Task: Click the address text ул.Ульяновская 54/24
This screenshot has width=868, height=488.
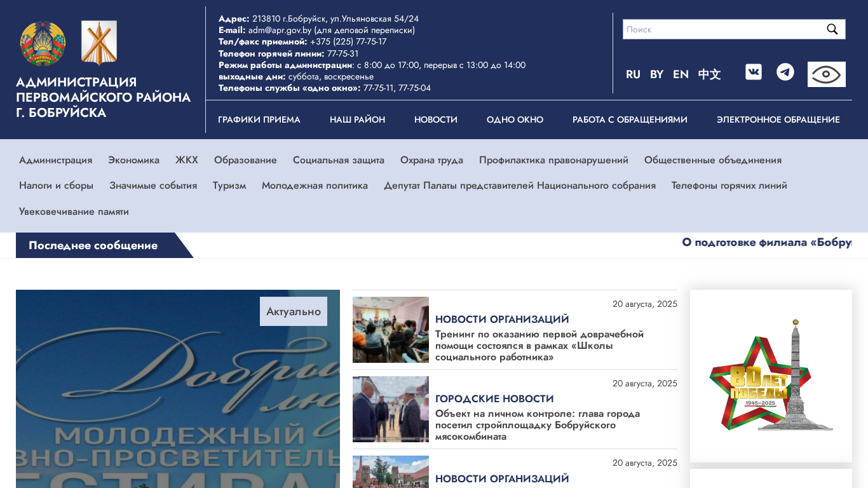Action: [374, 18]
